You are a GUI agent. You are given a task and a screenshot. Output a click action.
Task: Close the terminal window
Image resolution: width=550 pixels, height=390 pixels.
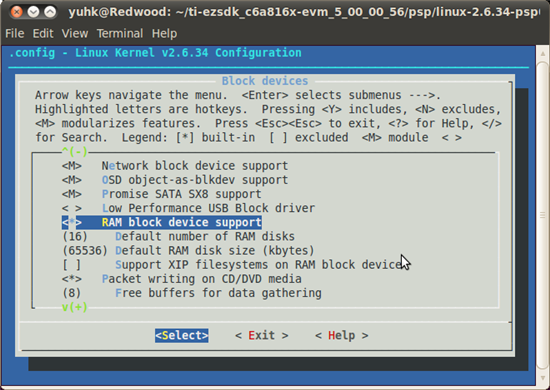[16, 12]
